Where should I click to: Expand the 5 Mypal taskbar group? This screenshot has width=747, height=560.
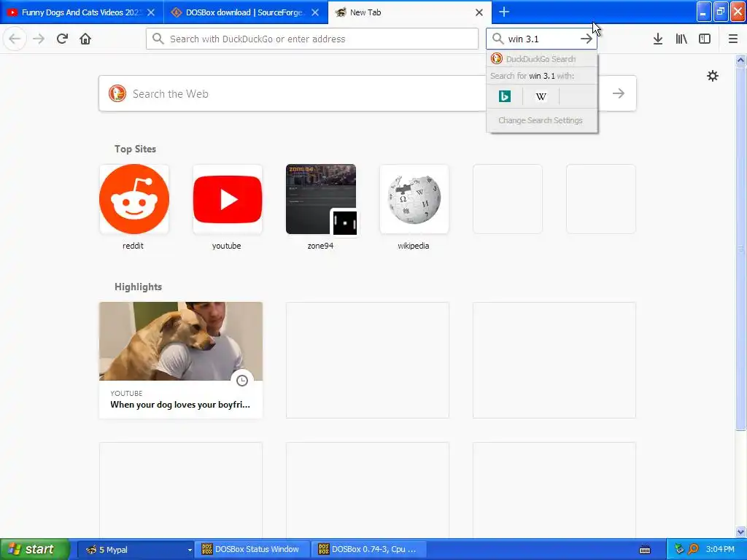135,549
